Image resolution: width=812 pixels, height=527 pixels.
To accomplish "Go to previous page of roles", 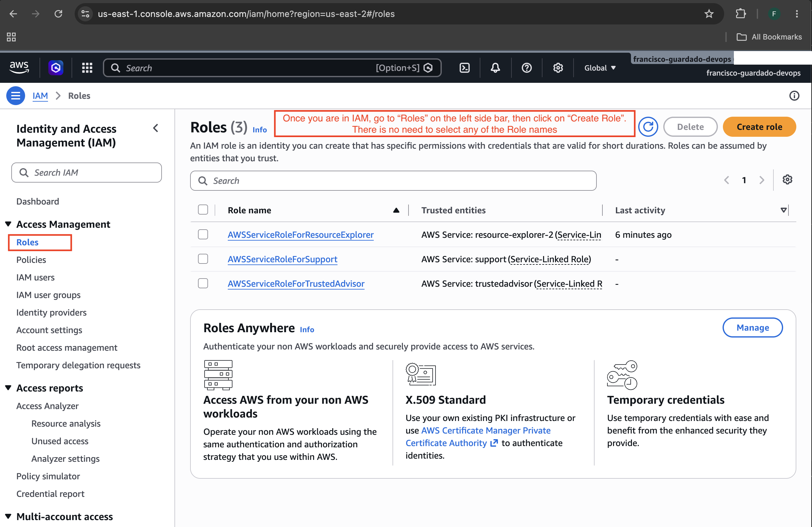I will pos(726,180).
